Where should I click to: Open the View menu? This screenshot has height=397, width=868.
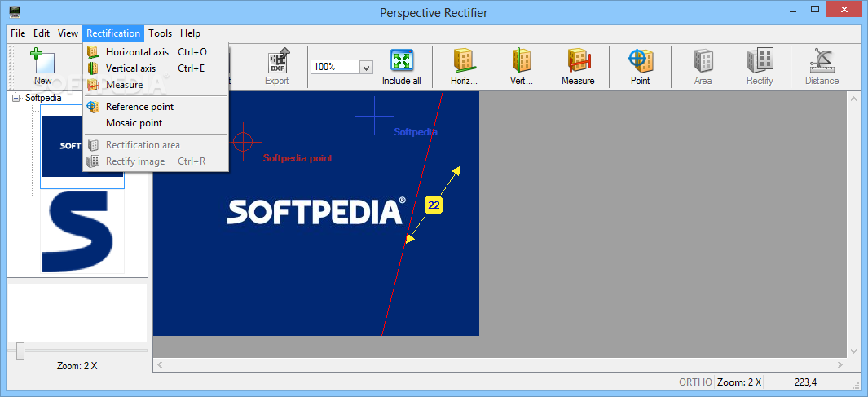(x=68, y=33)
